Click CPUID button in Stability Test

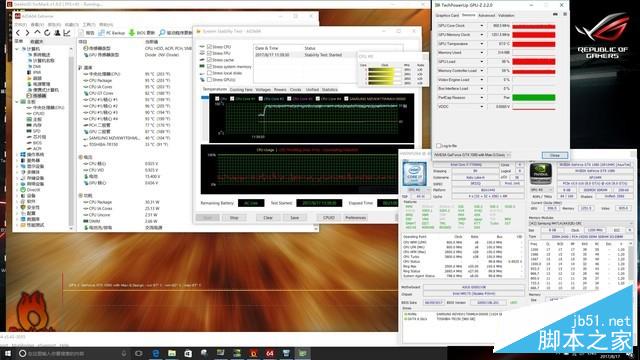pos(329,218)
